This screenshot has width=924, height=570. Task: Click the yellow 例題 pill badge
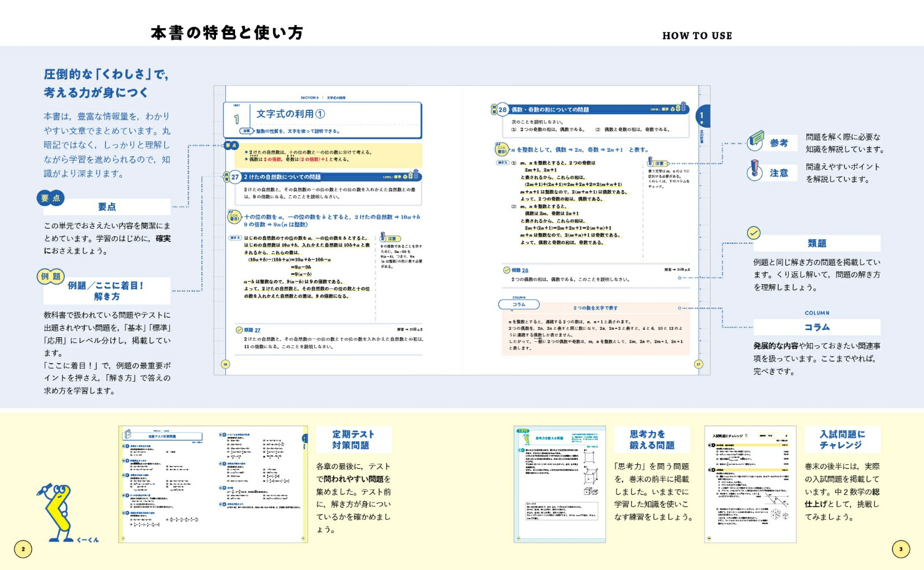[50, 276]
